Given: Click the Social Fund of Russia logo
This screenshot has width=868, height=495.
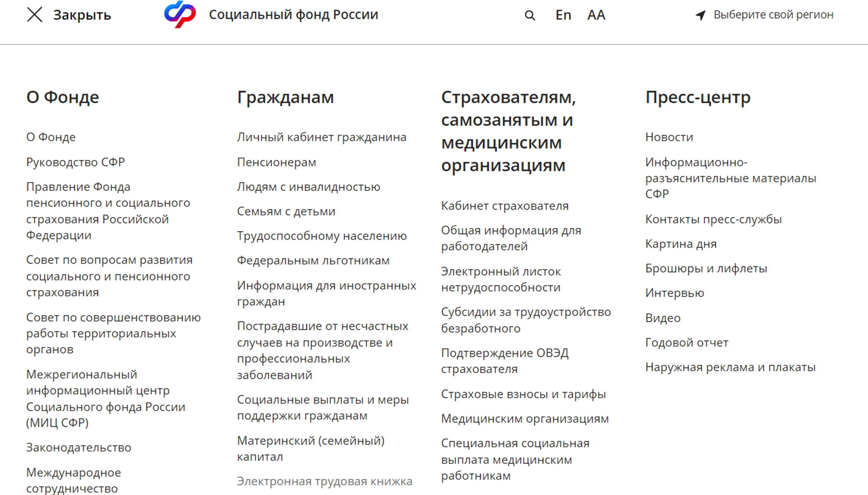Looking at the screenshot, I should 180,14.
